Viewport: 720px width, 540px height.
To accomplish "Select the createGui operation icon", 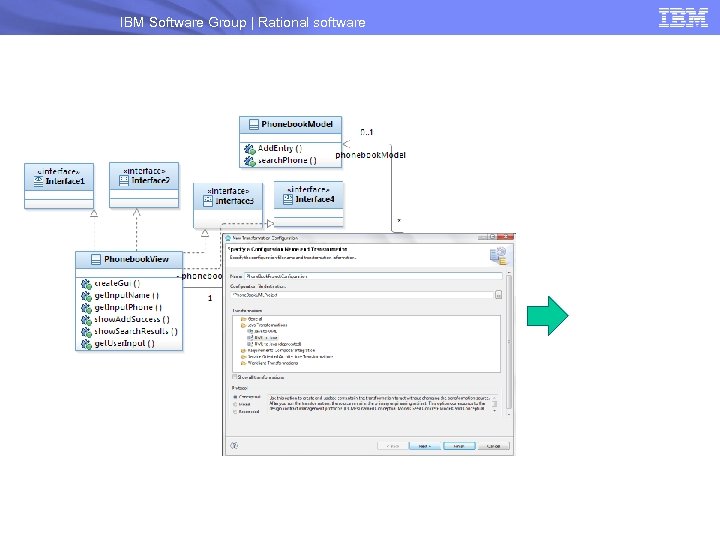I will pos(86,284).
